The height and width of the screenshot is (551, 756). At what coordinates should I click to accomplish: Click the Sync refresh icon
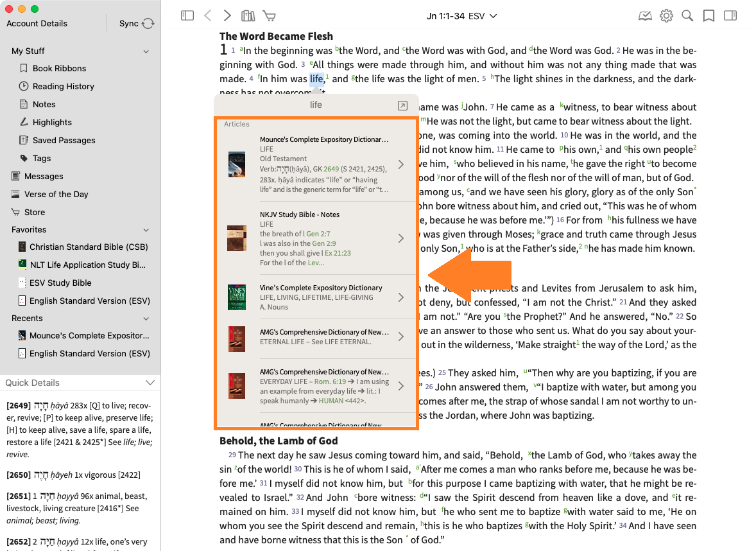coord(148,24)
